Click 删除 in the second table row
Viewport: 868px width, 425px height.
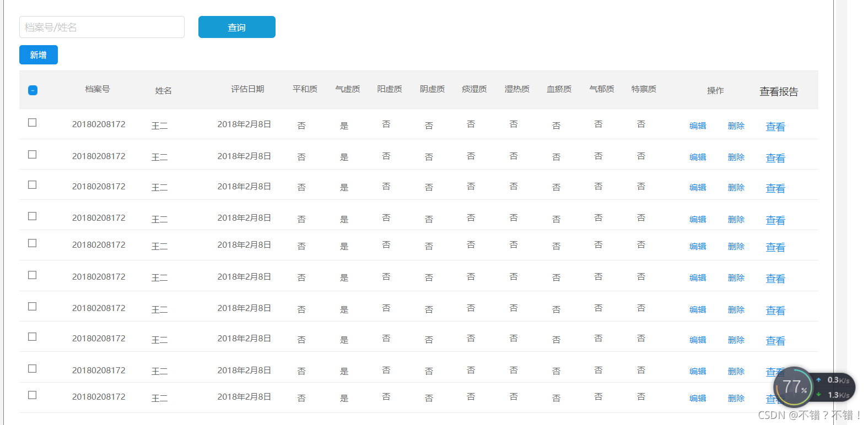736,157
